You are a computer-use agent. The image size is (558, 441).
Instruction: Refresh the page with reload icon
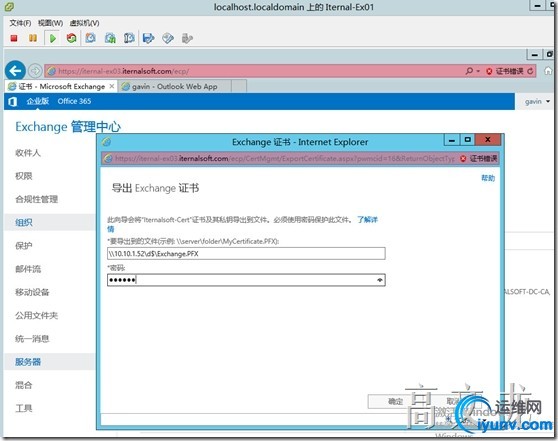pos(530,71)
